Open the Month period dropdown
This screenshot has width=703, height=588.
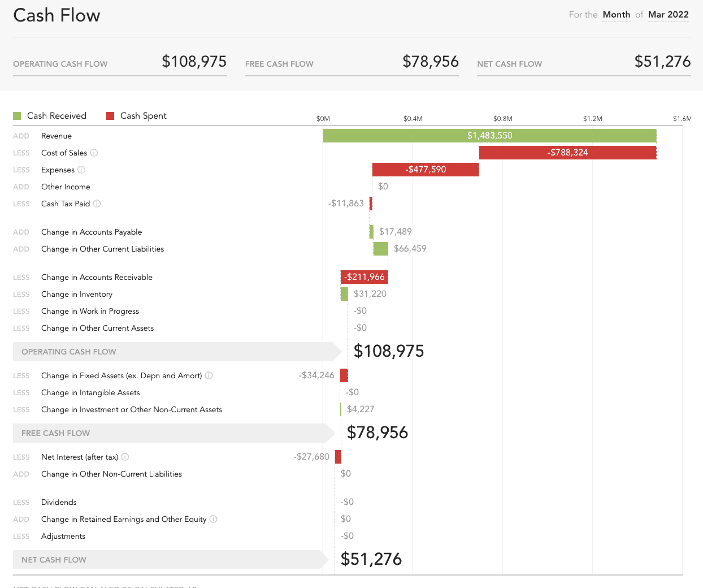pos(617,15)
